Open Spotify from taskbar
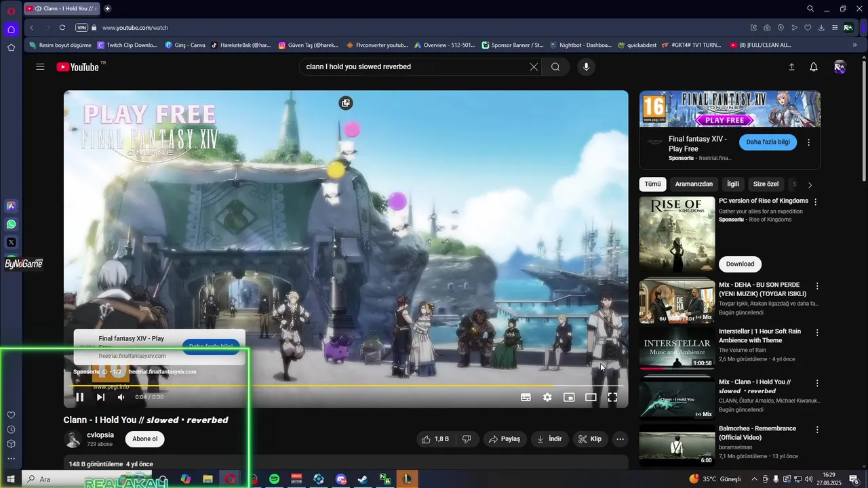The height and width of the screenshot is (488, 868). point(274,479)
